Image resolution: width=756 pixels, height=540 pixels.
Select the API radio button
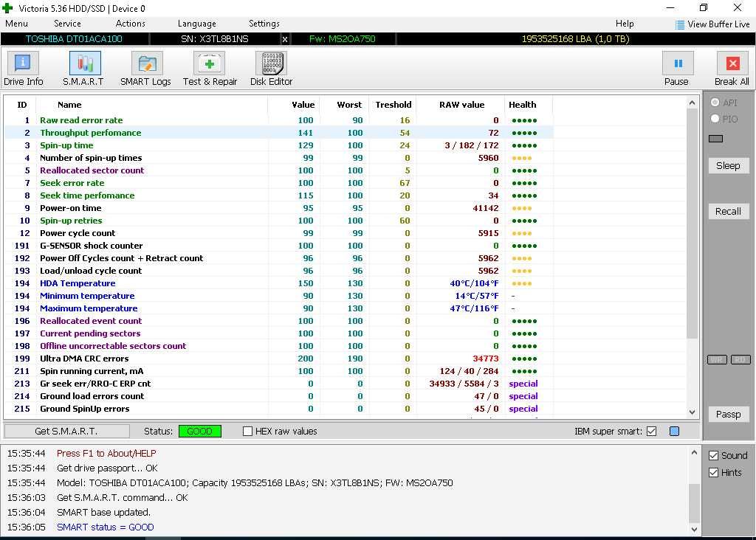(x=715, y=102)
